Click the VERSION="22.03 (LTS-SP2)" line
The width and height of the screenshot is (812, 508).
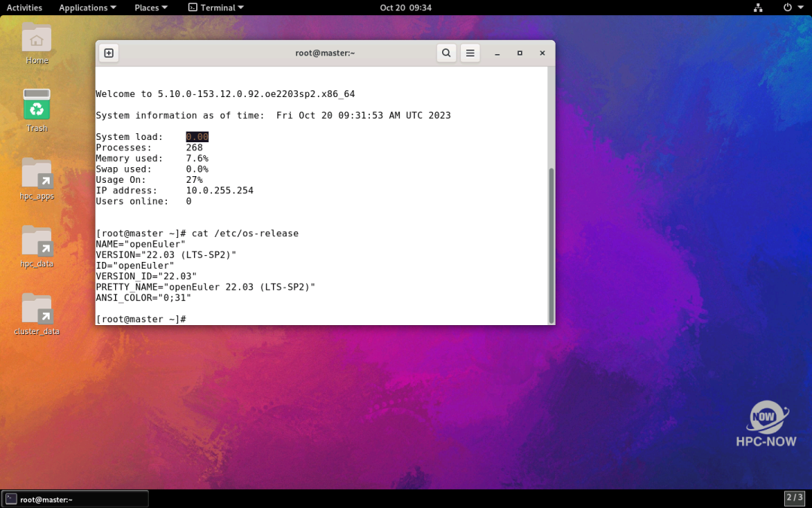coord(166,254)
